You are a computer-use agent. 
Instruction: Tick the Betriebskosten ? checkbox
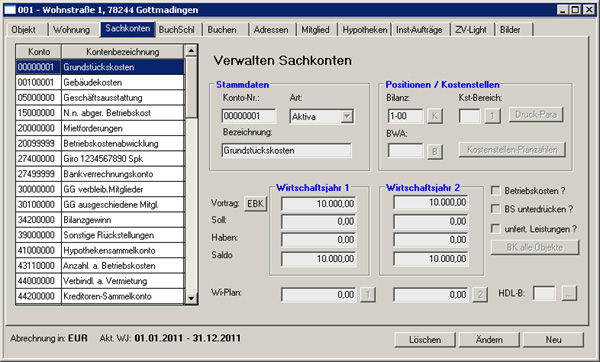click(496, 190)
